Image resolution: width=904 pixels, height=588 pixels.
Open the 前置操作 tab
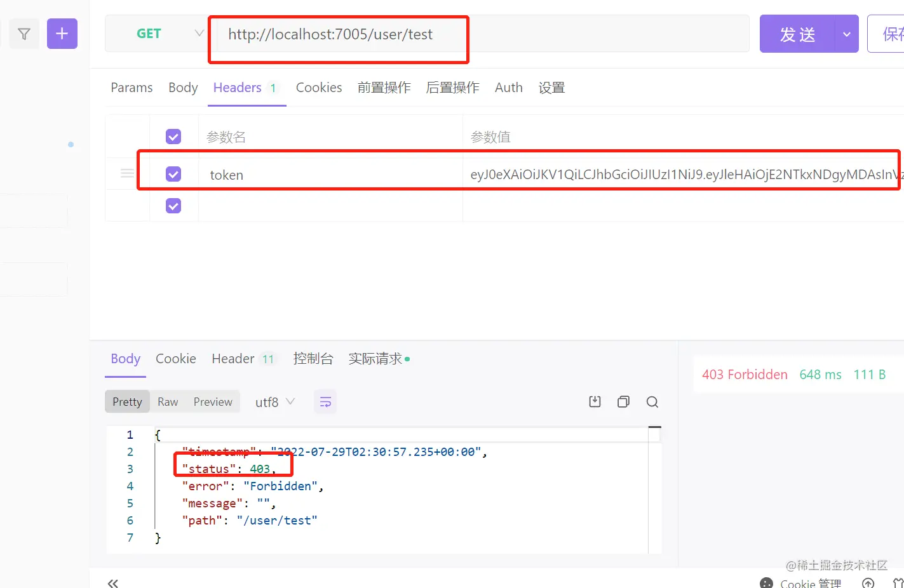point(384,88)
